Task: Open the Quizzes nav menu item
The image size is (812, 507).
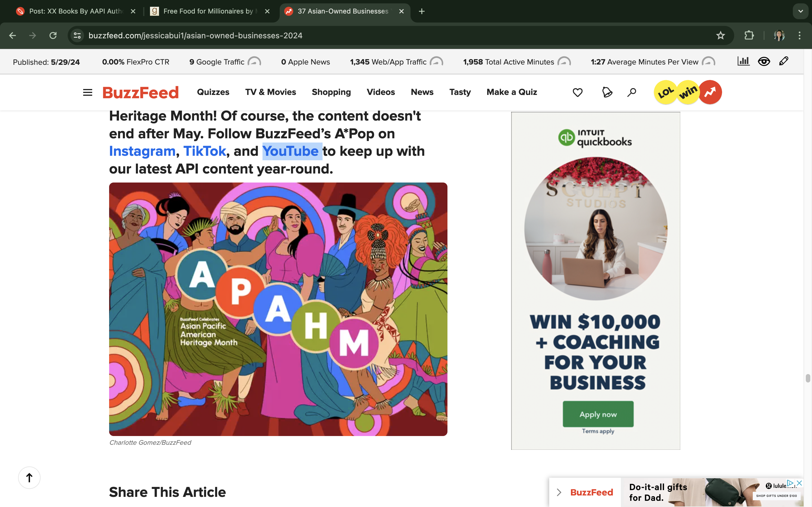Action: [x=213, y=92]
